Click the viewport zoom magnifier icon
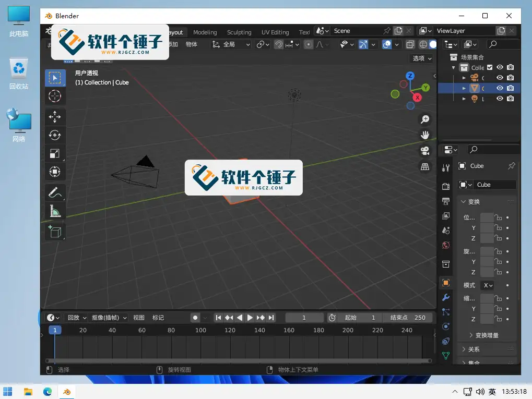Image resolution: width=532 pixels, height=399 pixels. point(425,119)
